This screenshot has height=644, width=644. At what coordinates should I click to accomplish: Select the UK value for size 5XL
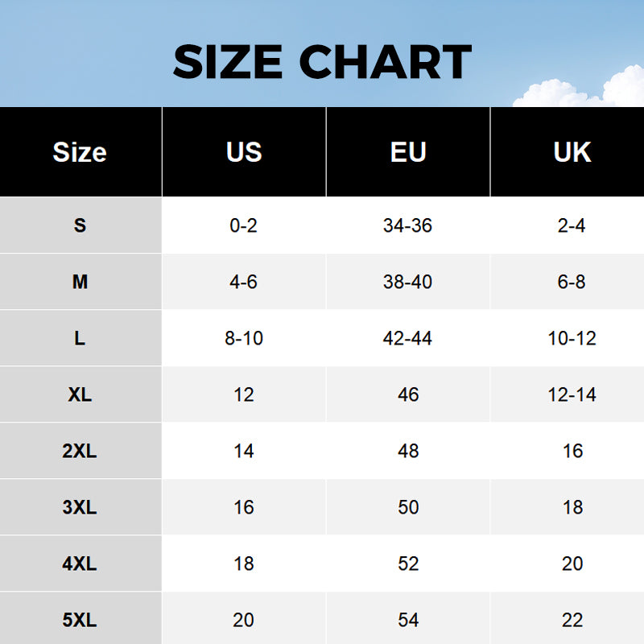(572, 620)
